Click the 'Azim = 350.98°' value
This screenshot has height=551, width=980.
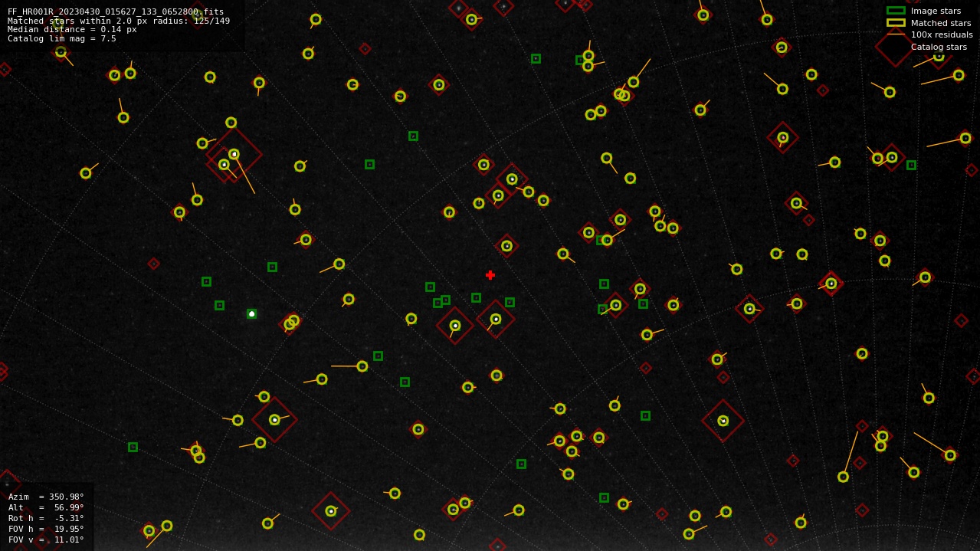(x=46, y=497)
